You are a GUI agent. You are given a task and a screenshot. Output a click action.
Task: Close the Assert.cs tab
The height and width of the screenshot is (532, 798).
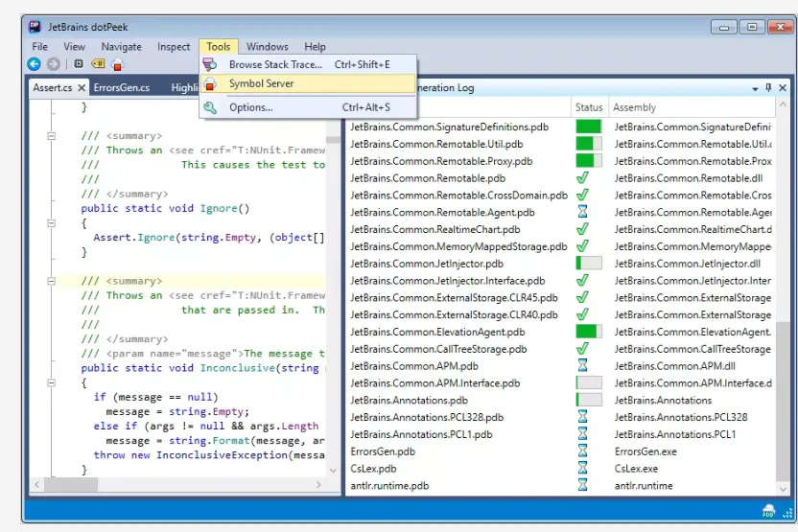click(x=82, y=87)
